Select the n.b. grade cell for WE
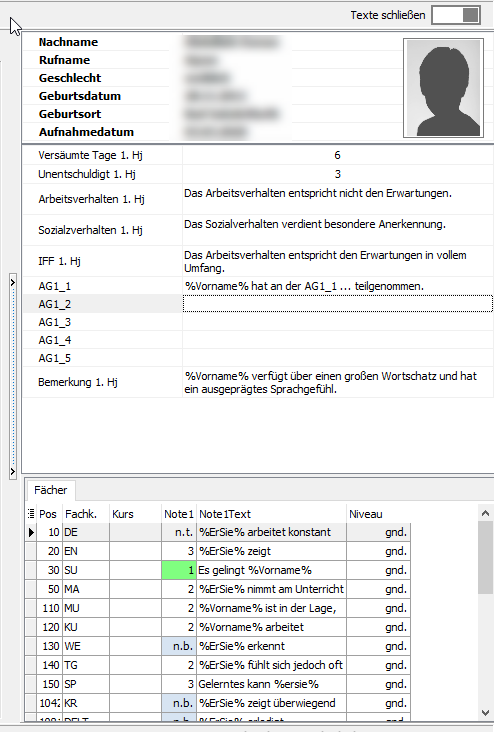Viewport: 494px width, 732px height. (x=179, y=646)
